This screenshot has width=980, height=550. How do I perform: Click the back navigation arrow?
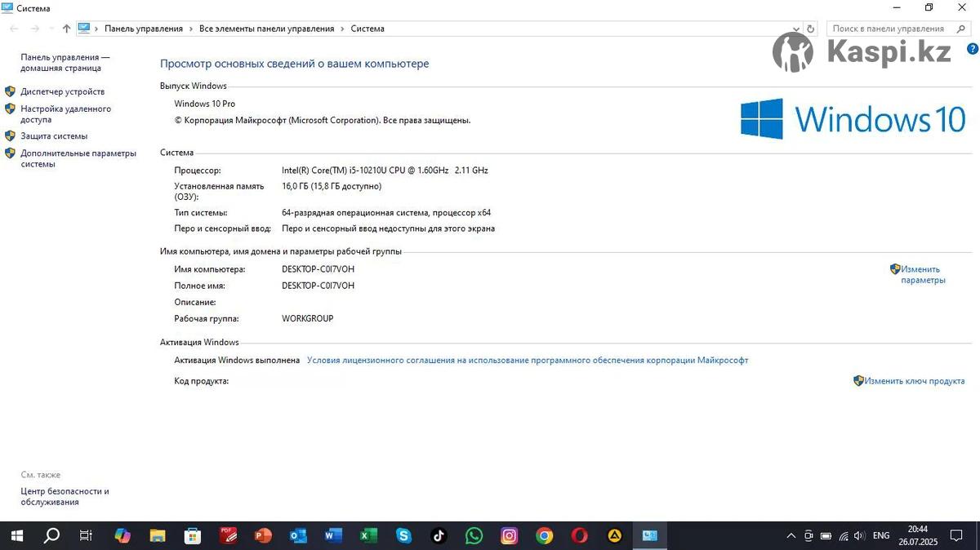pos(14,29)
